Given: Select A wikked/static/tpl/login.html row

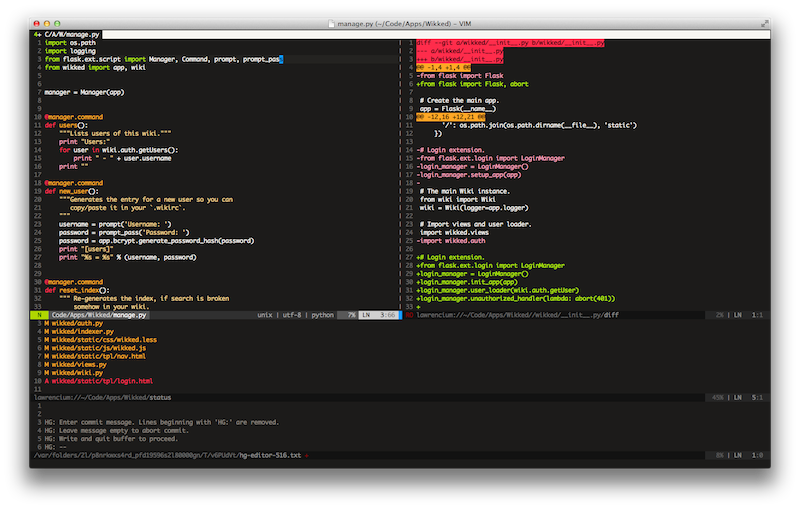Looking at the screenshot, I should tap(98, 381).
